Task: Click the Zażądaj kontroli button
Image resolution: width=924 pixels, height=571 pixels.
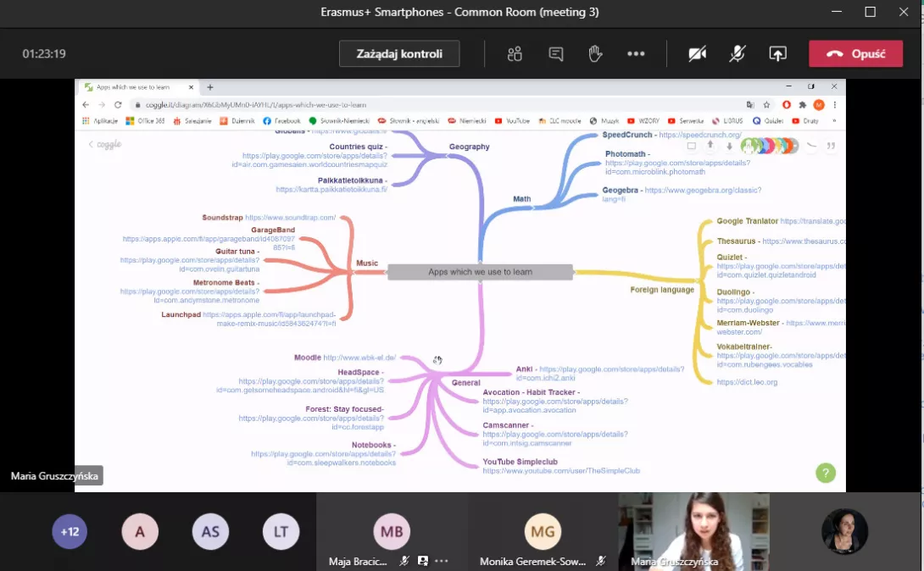Action: coord(399,54)
